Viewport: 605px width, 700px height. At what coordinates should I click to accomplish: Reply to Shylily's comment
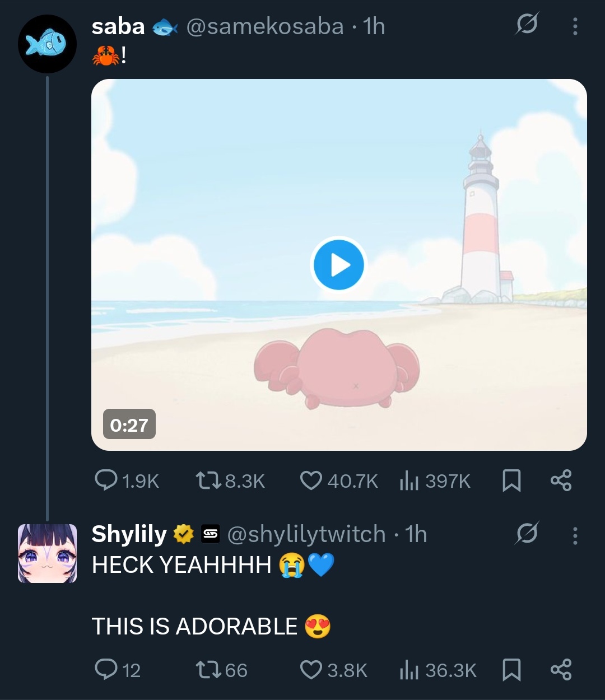(x=105, y=669)
